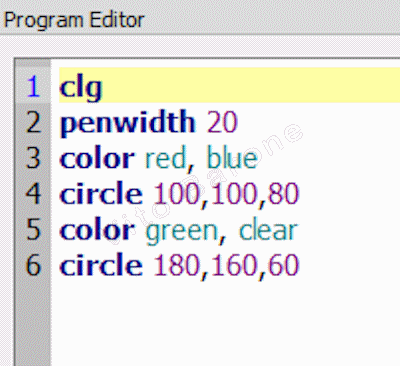Click line number 2 in gutter
Image resolution: width=400 pixels, height=366 pixels.
(33, 122)
